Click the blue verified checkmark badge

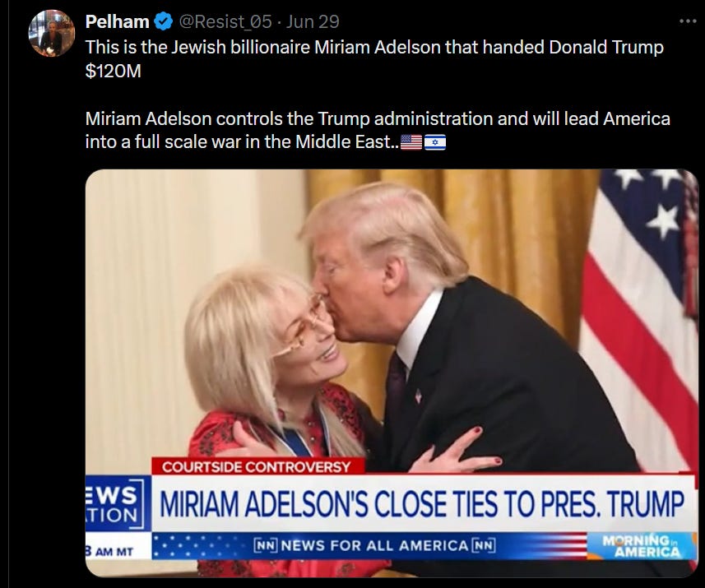click(163, 22)
